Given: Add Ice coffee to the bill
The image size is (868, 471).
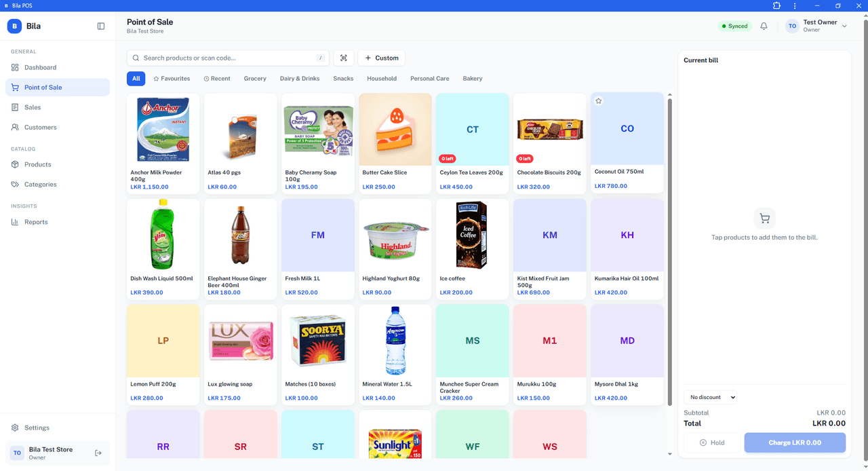Looking at the screenshot, I should coord(473,250).
